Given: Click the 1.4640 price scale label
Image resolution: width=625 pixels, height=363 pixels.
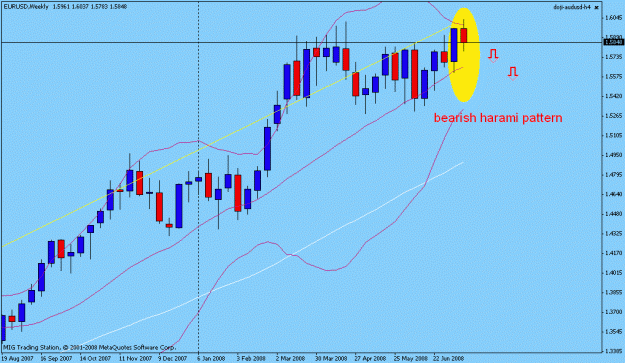Looking at the screenshot, I should [613, 194].
